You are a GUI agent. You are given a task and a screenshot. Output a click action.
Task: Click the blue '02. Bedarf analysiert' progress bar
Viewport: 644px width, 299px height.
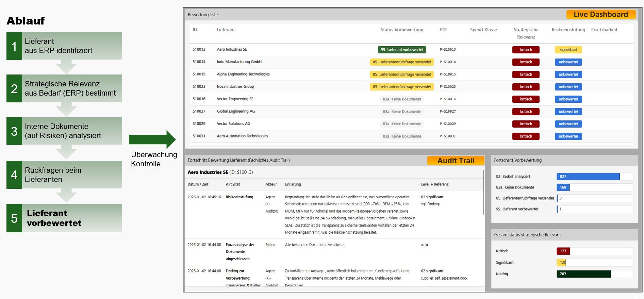click(588, 177)
